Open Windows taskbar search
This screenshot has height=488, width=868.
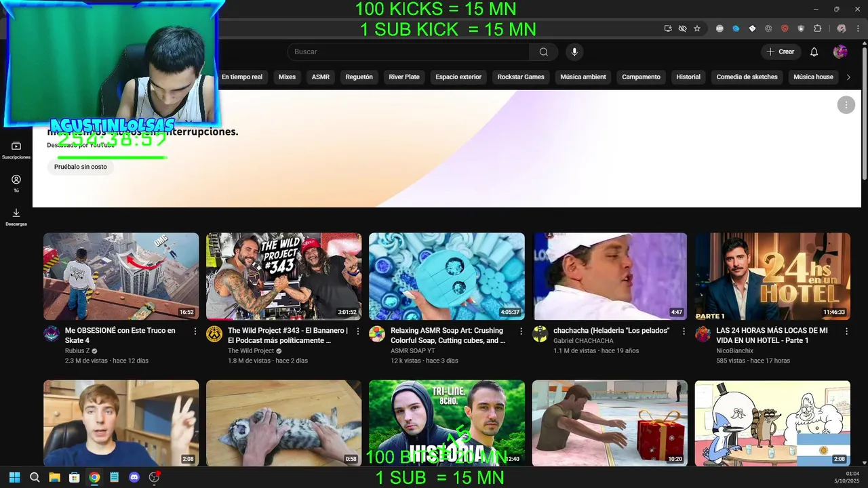[x=35, y=477]
